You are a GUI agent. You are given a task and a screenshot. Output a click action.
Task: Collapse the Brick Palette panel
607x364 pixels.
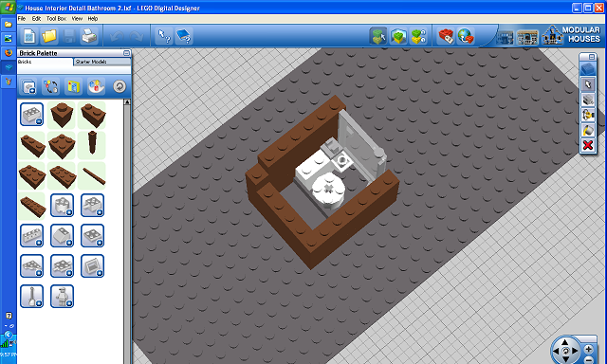(126, 52)
